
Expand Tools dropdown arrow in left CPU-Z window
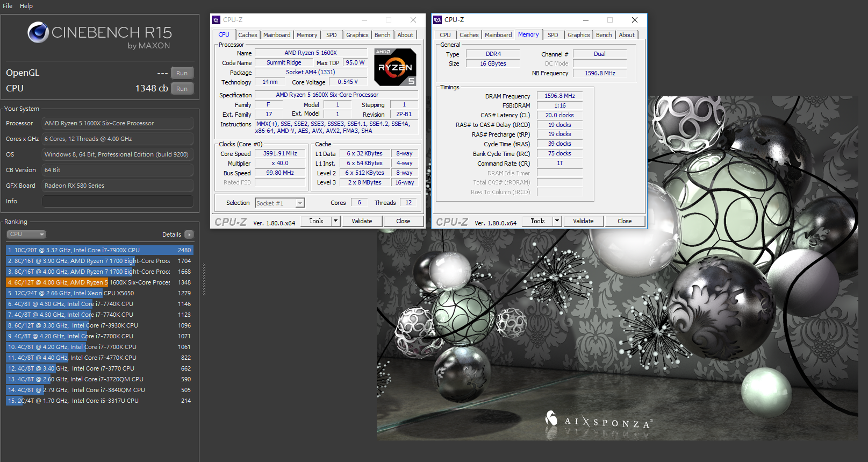click(x=336, y=221)
